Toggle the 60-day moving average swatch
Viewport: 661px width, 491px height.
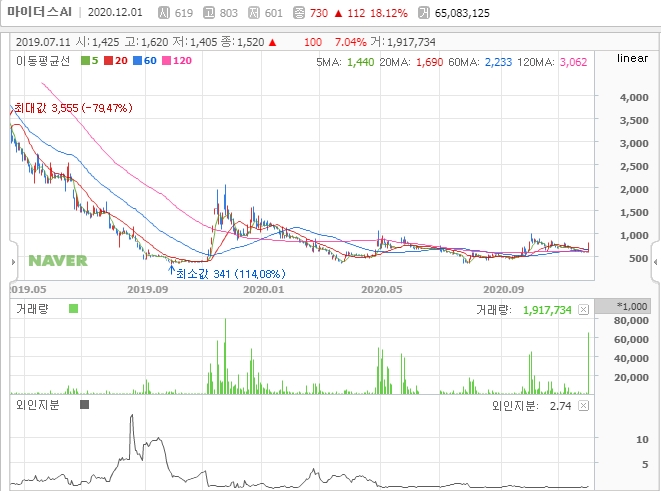tap(137, 61)
